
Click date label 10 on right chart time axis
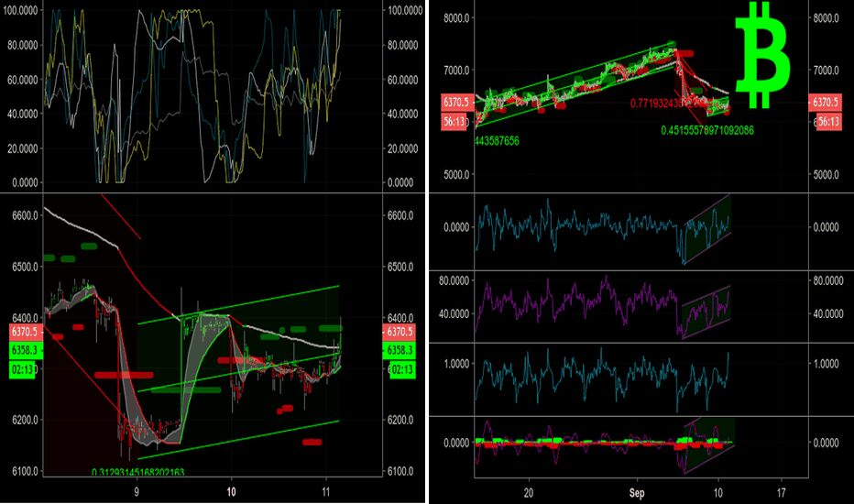[717, 493]
